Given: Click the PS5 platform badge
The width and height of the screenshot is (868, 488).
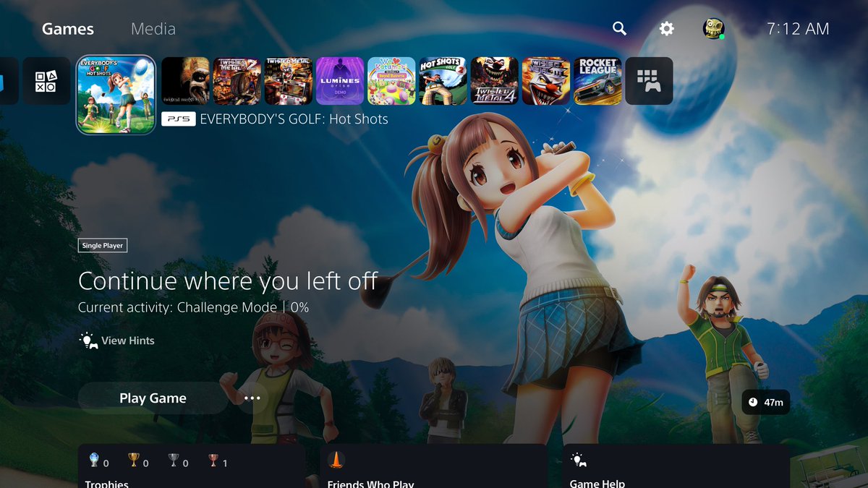Looking at the screenshot, I should (x=179, y=119).
